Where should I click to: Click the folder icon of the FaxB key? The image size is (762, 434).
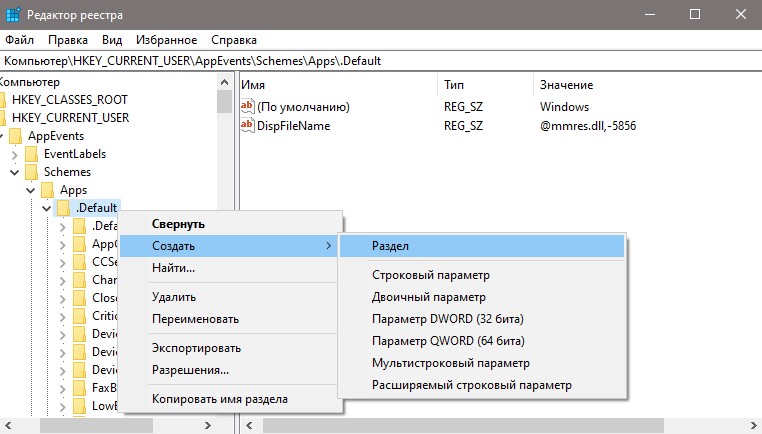coord(80,388)
